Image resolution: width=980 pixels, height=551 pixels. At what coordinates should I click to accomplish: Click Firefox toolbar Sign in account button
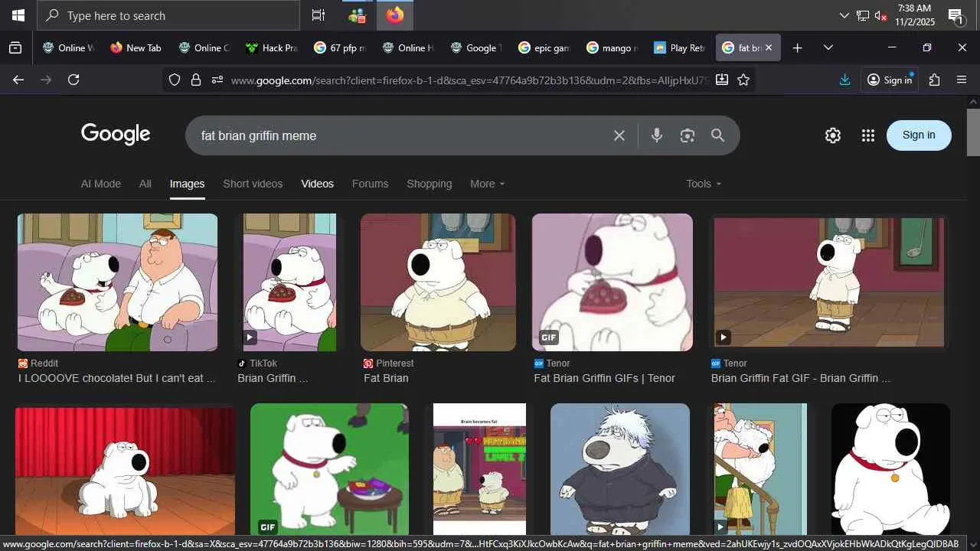[x=890, y=80]
